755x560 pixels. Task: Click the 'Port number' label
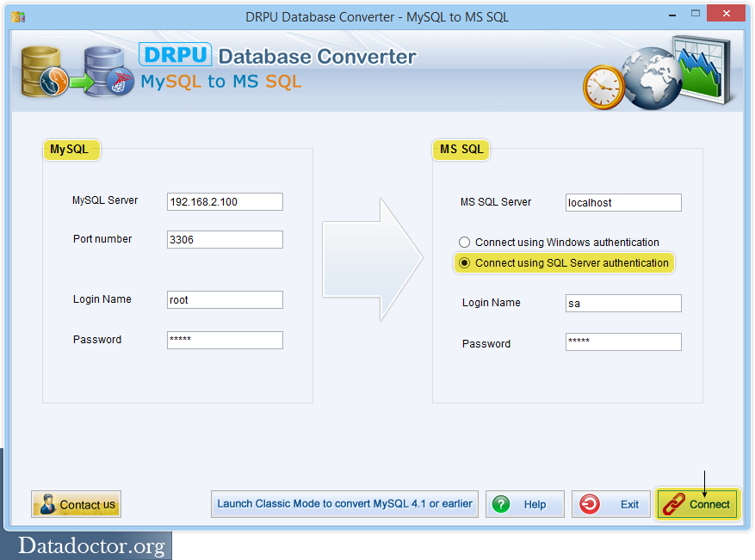102,238
